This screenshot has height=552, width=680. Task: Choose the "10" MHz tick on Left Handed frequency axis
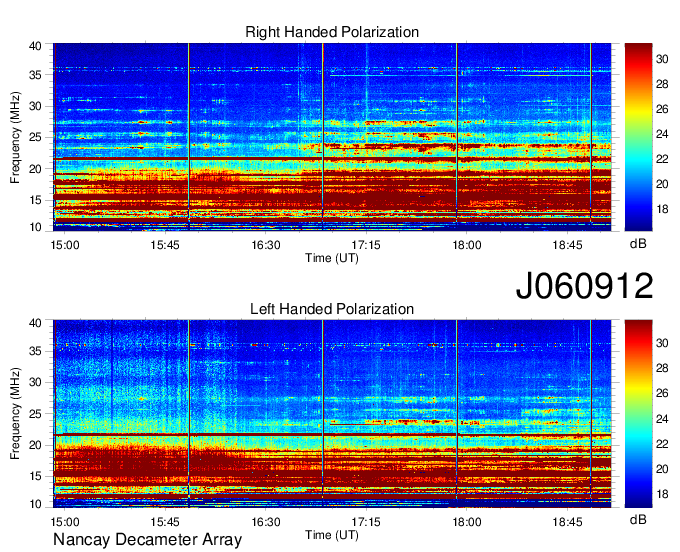click(35, 504)
